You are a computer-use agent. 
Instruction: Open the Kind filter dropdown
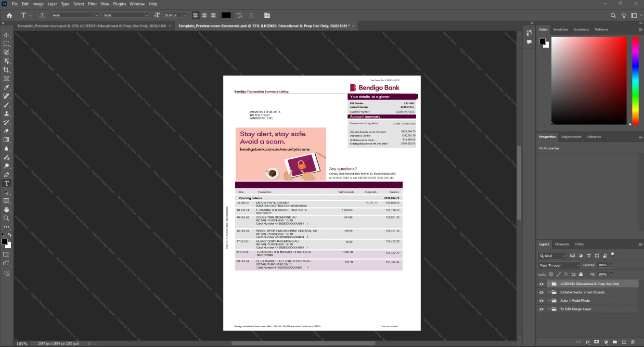coord(552,256)
